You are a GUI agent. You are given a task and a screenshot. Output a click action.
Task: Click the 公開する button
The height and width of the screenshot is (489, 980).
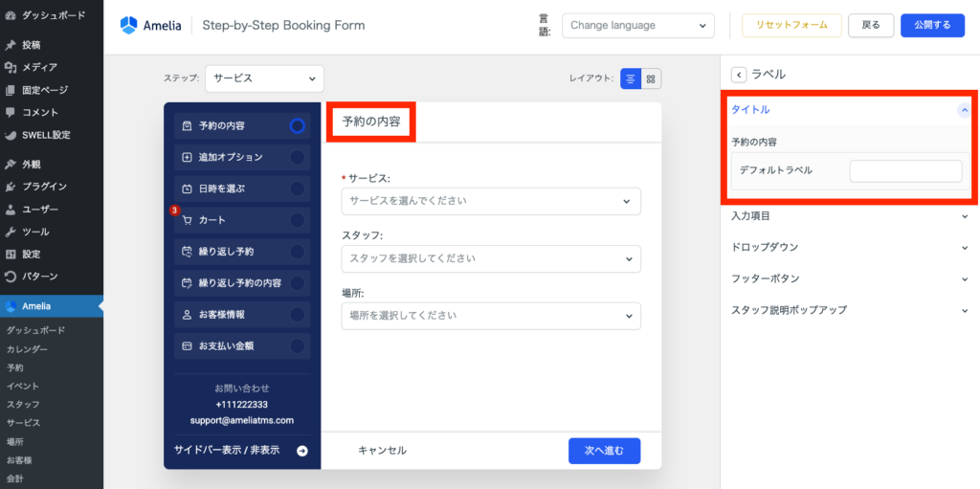(932, 26)
